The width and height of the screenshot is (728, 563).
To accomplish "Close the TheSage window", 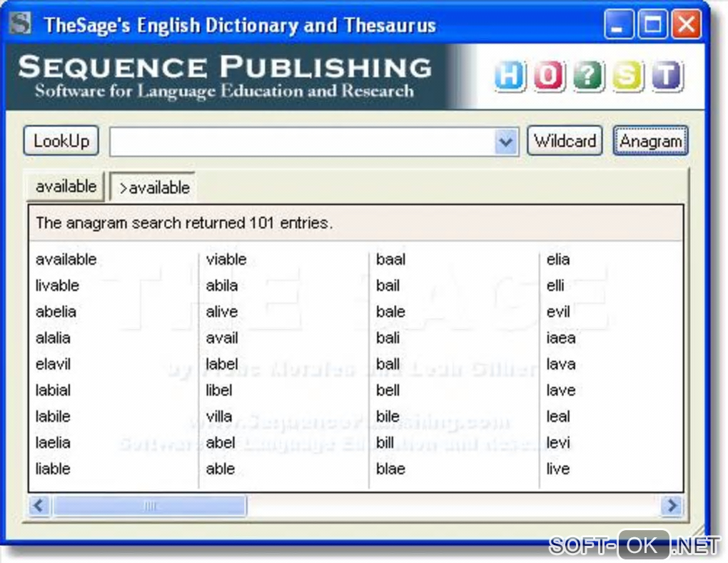I will point(687,24).
